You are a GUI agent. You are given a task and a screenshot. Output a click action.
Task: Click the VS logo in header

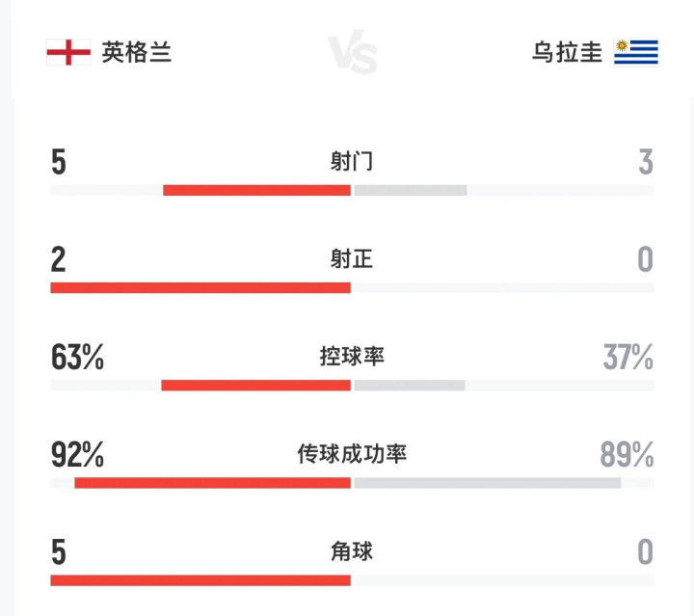(x=352, y=53)
